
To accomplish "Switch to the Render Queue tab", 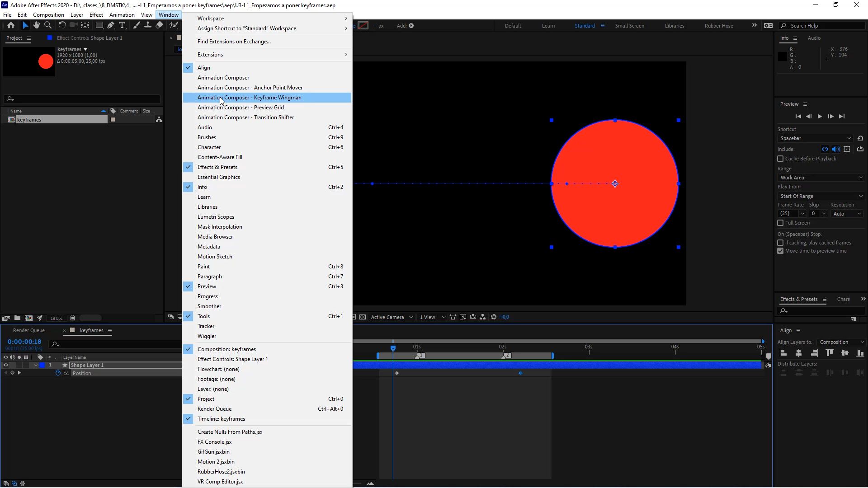I will pyautogui.click(x=29, y=330).
